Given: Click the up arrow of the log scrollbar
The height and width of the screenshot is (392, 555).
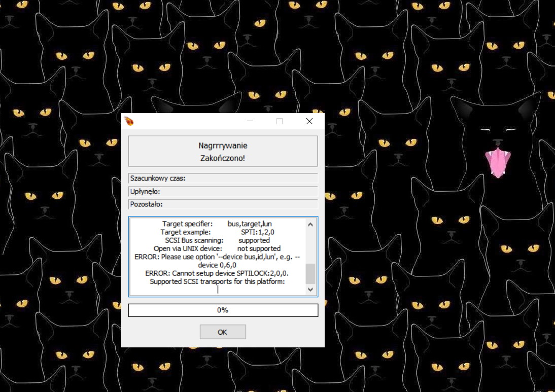Looking at the screenshot, I should click(310, 224).
